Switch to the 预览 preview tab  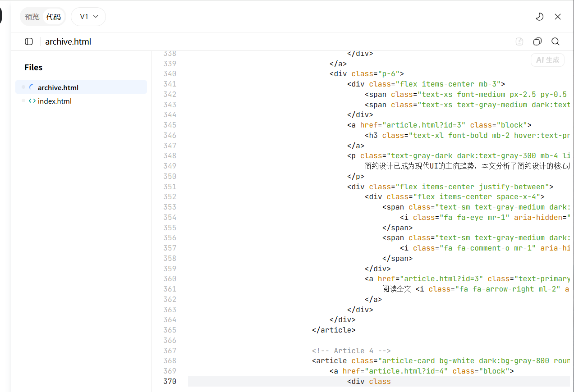click(32, 17)
